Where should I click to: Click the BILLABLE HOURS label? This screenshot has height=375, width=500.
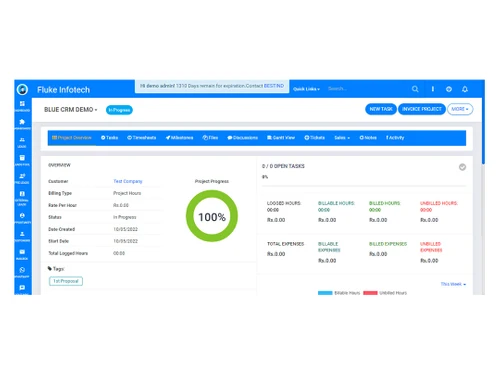point(336,203)
